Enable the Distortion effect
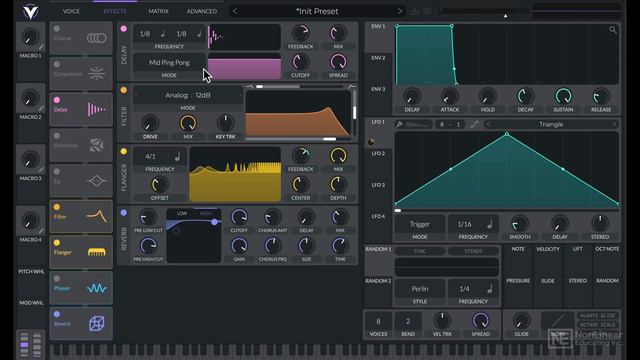 57,136
